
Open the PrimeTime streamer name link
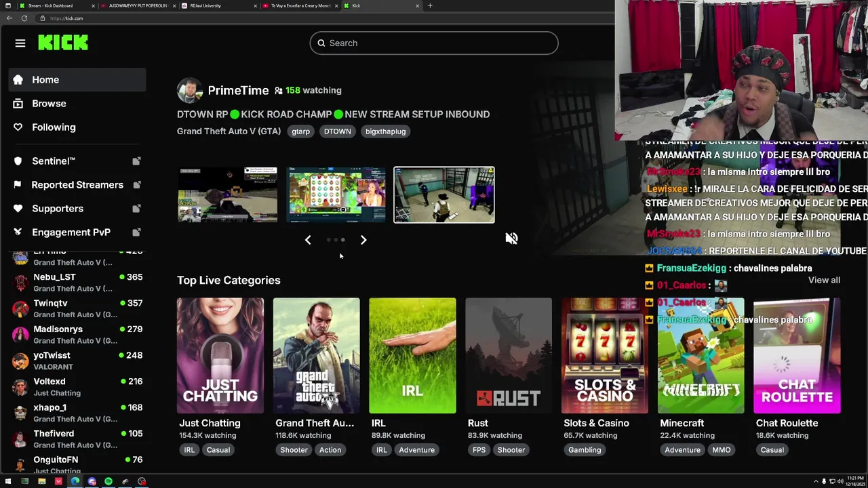[x=238, y=90]
